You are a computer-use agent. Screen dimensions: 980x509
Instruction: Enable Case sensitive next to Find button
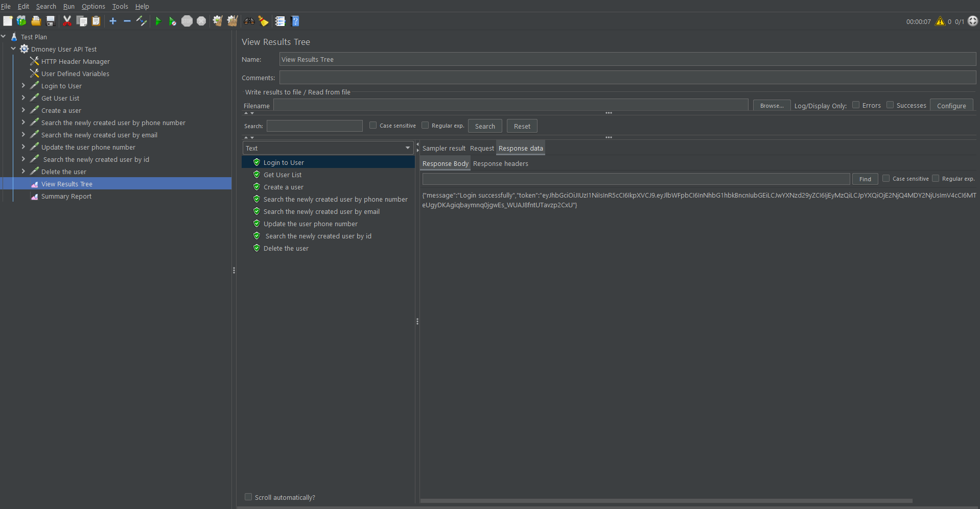(x=886, y=178)
